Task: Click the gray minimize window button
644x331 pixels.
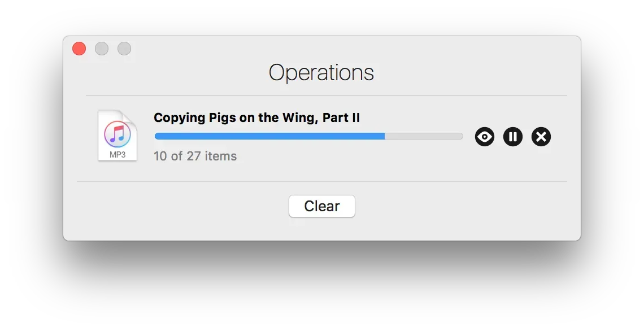Action: (x=102, y=49)
